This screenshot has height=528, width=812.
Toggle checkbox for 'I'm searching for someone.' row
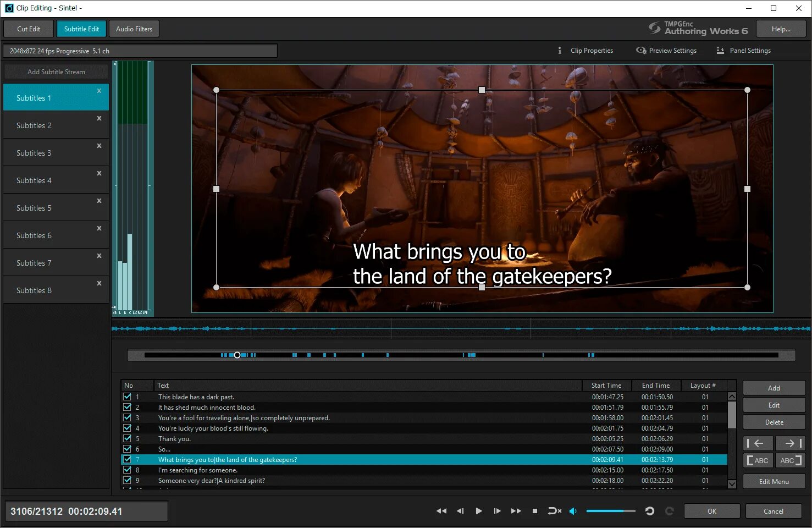[128, 470]
